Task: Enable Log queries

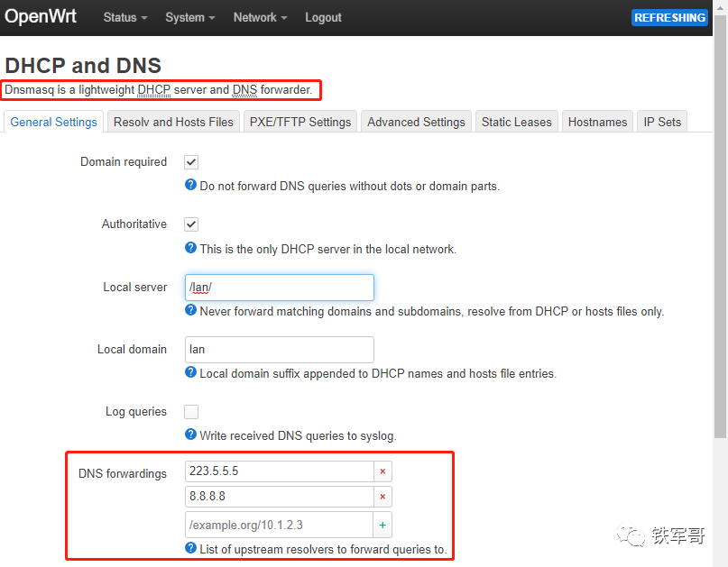Action: tap(192, 411)
